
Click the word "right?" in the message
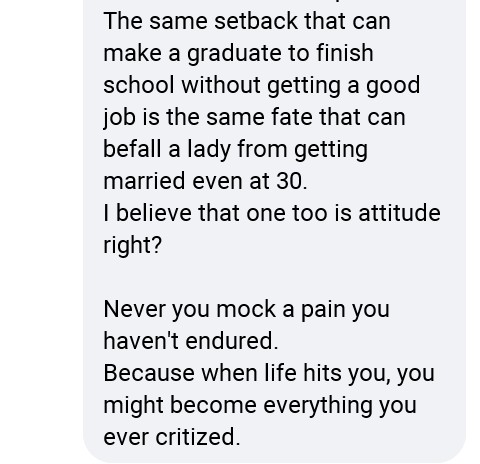point(133,246)
